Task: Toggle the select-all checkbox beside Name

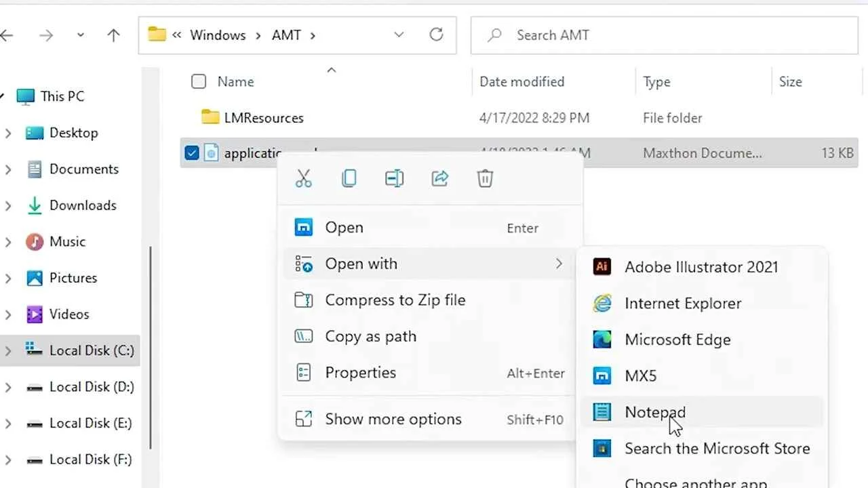Action: [199, 82]
